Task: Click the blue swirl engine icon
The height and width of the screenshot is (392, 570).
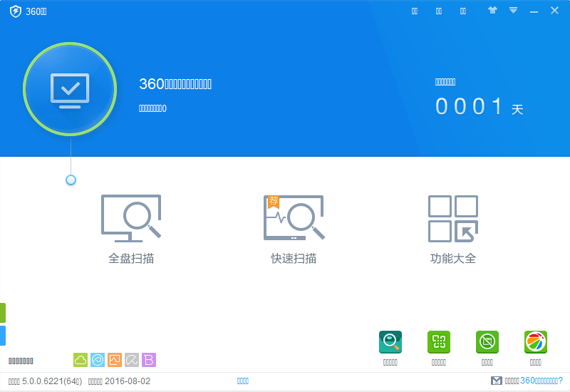Action: tap(98, 360)
